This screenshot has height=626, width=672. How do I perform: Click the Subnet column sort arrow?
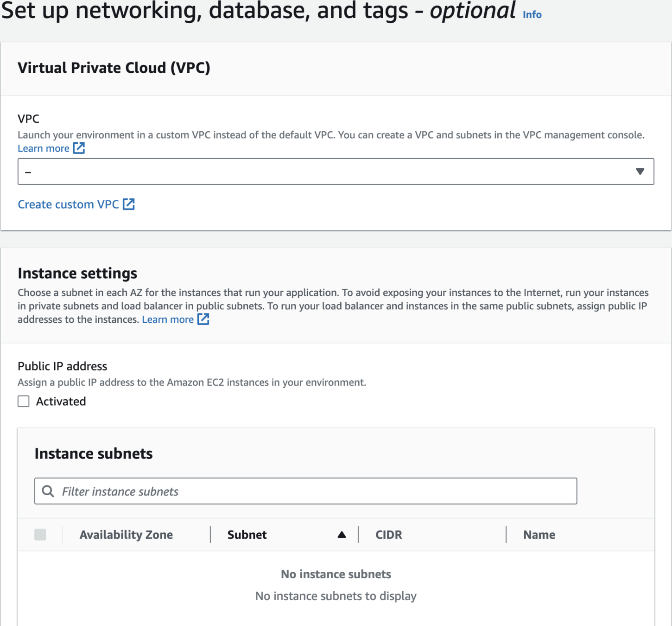point(342,535)
